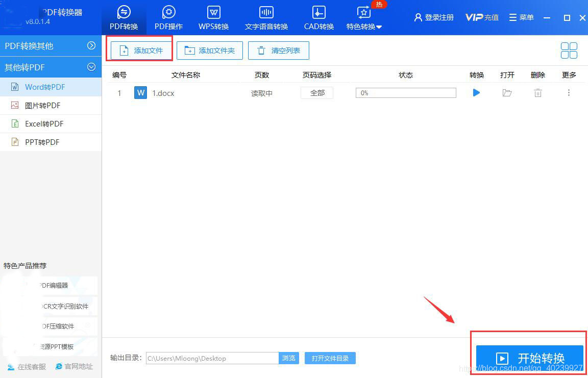
Task: Open the PDF转换 tab
Action: (124, 18)
